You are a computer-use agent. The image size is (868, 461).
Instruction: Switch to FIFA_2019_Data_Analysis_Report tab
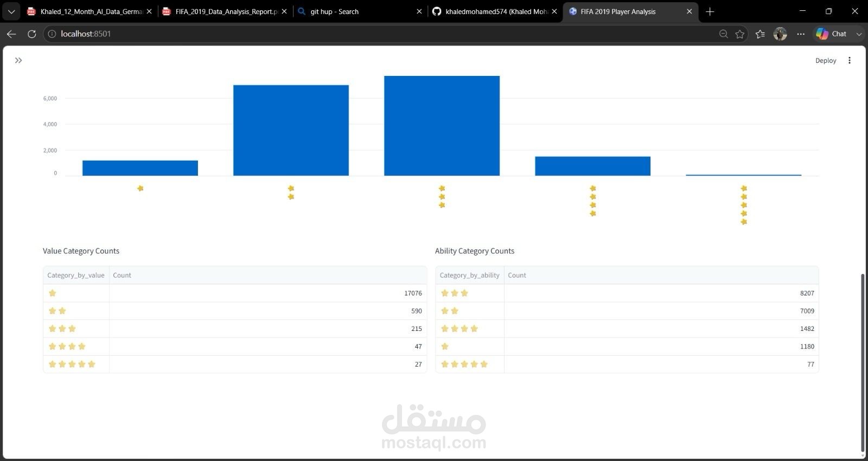tap(225, 11)
